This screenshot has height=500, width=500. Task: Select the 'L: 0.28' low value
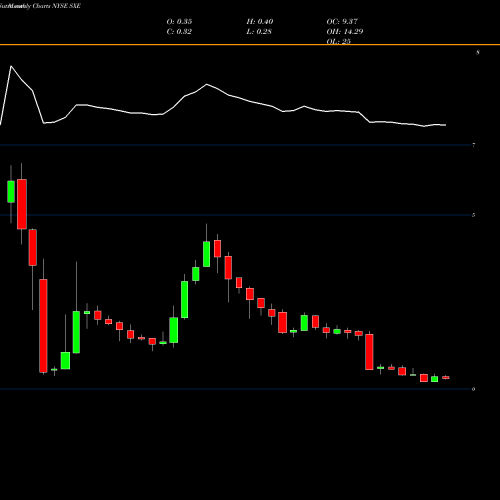259,32
